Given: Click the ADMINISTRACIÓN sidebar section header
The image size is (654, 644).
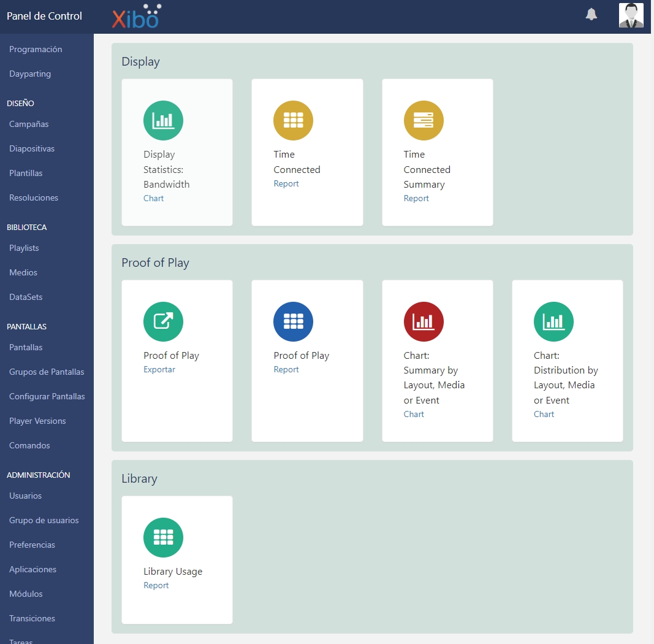Looking at the screenshot, I should click(39, 475).
